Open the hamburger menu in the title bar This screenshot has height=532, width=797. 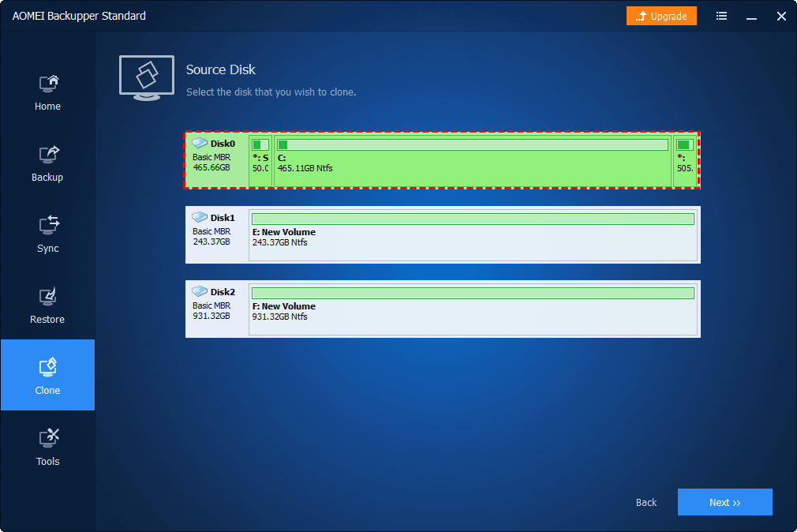coord(721,16)
